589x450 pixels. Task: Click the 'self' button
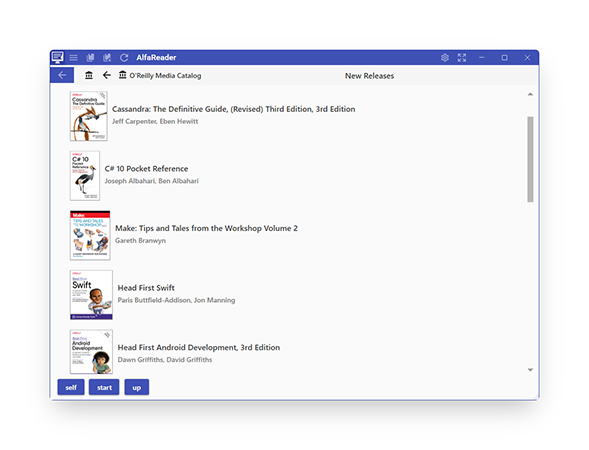[71, 387]
